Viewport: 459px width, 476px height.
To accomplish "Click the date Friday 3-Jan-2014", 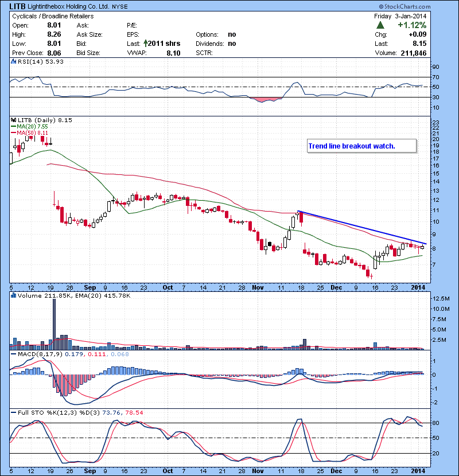I will (400, 16).
